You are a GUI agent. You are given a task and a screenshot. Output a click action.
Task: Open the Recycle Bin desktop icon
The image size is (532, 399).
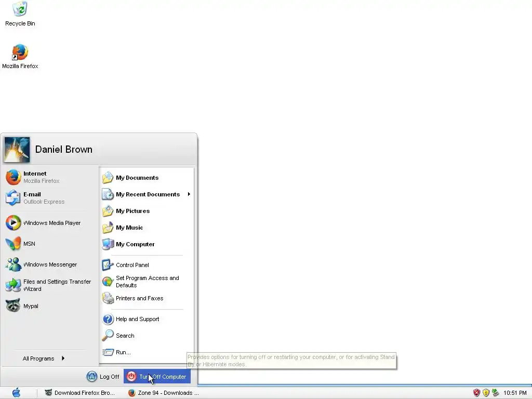20,14
